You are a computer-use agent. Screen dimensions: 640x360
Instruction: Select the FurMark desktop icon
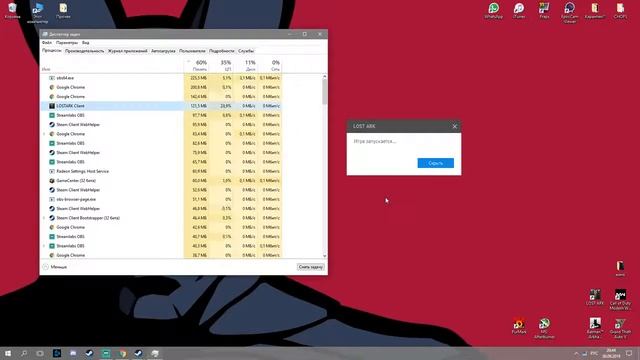[x=519, y=326]
